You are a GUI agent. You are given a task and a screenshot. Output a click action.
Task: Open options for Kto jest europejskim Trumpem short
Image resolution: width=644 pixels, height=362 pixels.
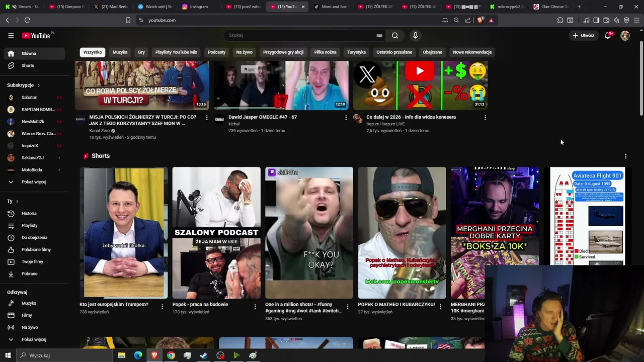tap(162, 306)
